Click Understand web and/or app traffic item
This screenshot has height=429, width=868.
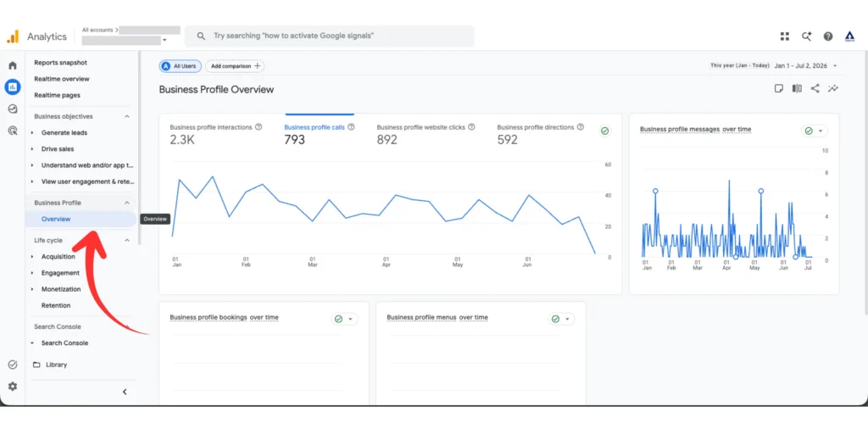[87, 165]
